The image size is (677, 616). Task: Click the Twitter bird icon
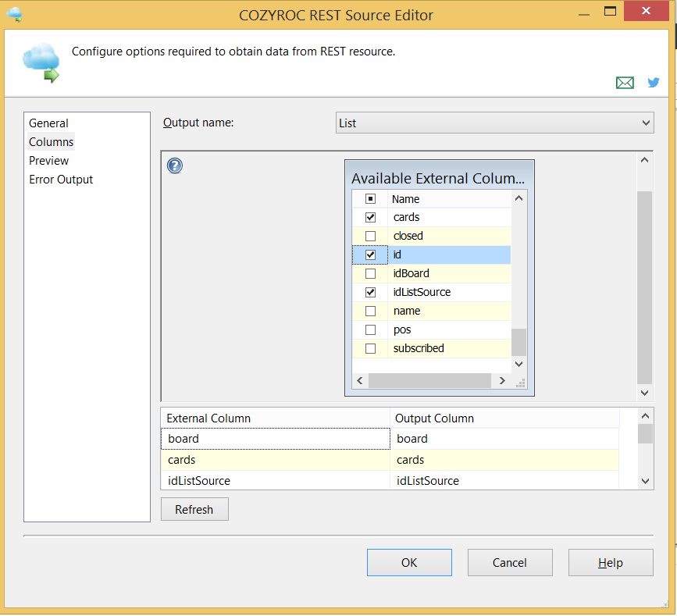pos(654,82)
